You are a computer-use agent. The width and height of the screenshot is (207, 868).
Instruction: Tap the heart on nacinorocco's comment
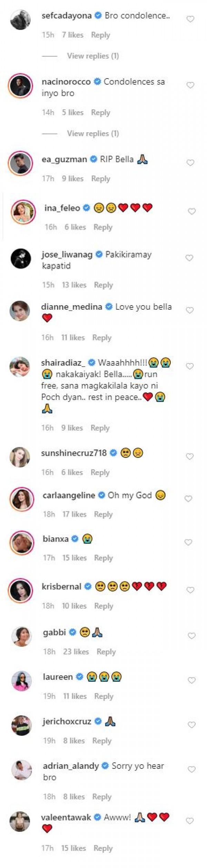tap(190, 85)
